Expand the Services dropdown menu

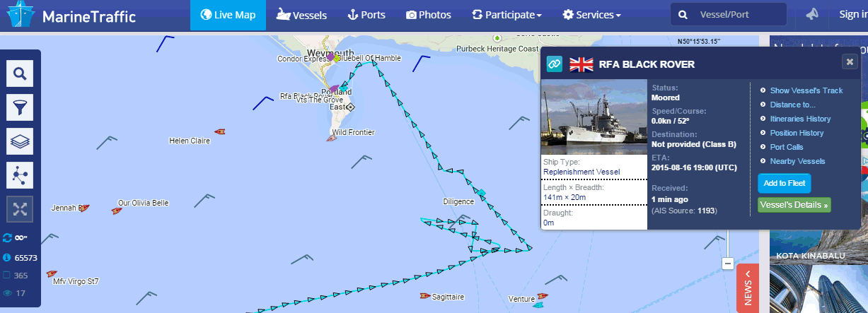(x=591, y=15)
